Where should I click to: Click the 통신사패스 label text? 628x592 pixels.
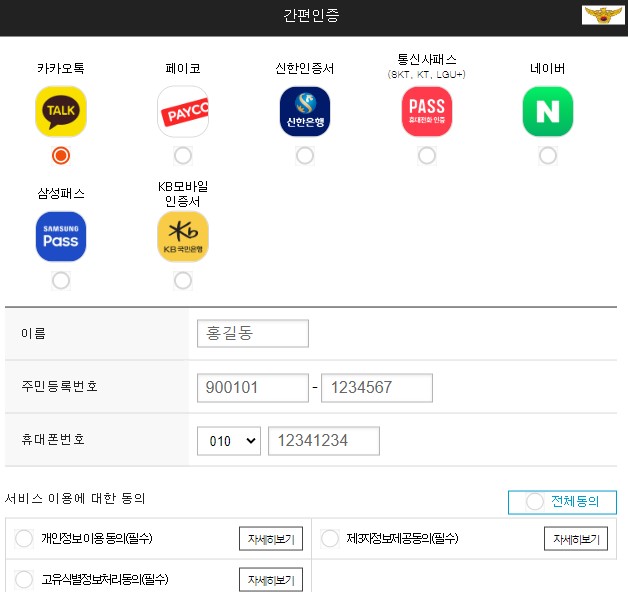(x=427, y=59)
